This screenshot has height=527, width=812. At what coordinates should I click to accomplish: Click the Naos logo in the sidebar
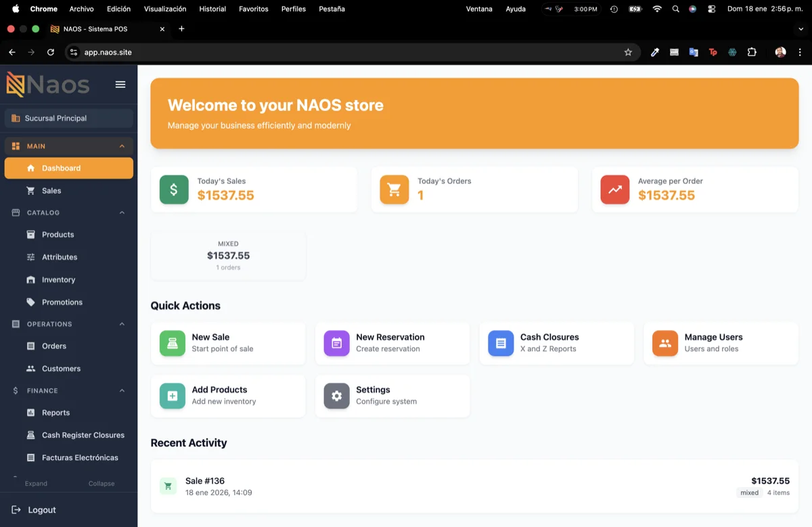point(47,85)
